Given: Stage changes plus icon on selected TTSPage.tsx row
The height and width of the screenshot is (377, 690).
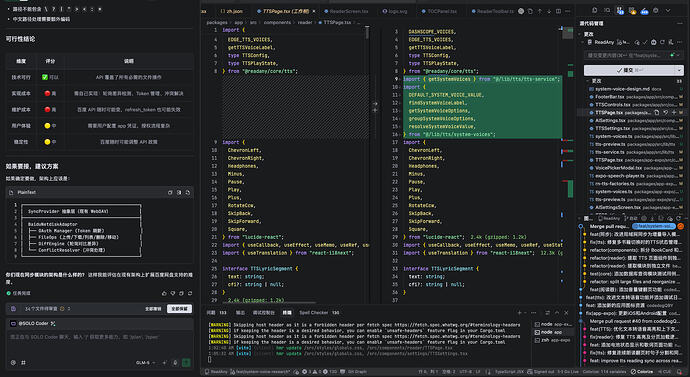Looking at the screenshot, I should coord(674,113).
